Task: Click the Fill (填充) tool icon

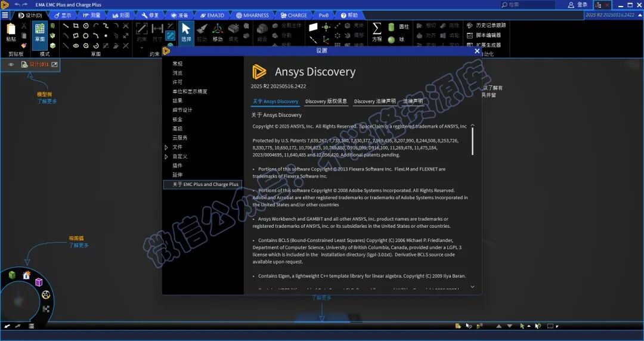Action: [233, 29]
